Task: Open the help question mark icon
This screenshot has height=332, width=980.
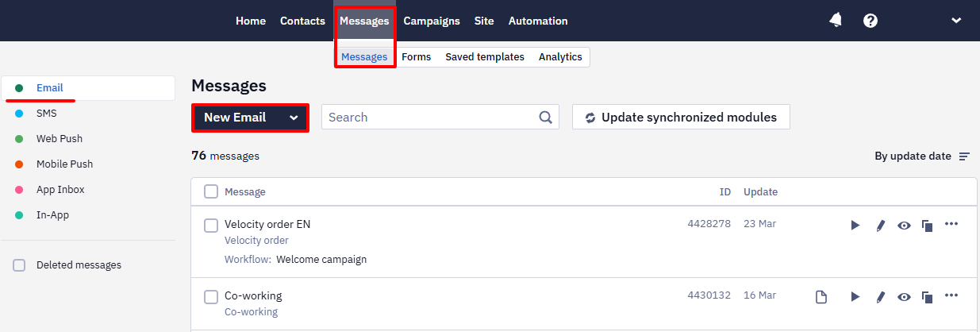Action: [x=870, y=21]
